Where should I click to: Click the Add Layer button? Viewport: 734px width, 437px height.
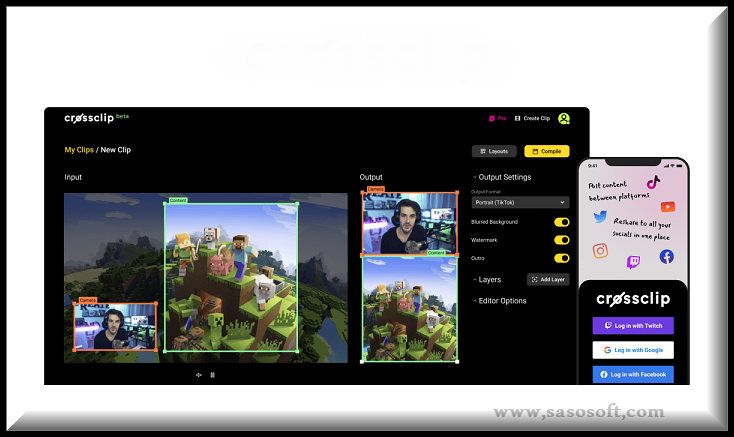(x=548, y=279)
